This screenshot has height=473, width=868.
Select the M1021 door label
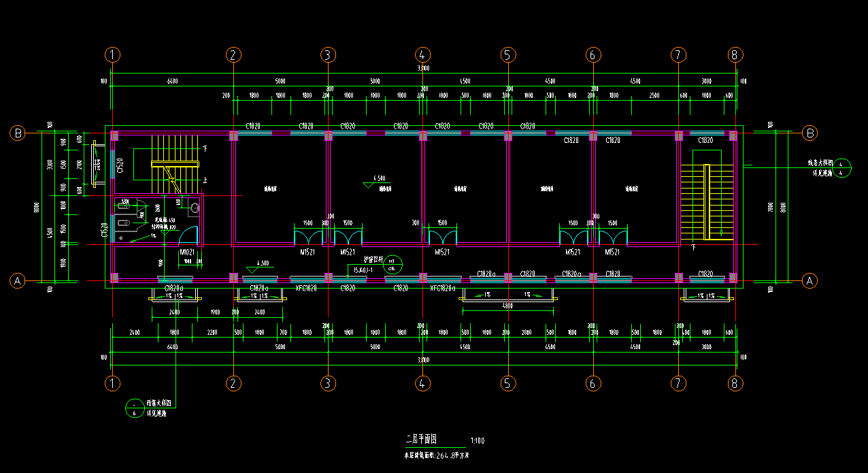click(x=188, y=252)
